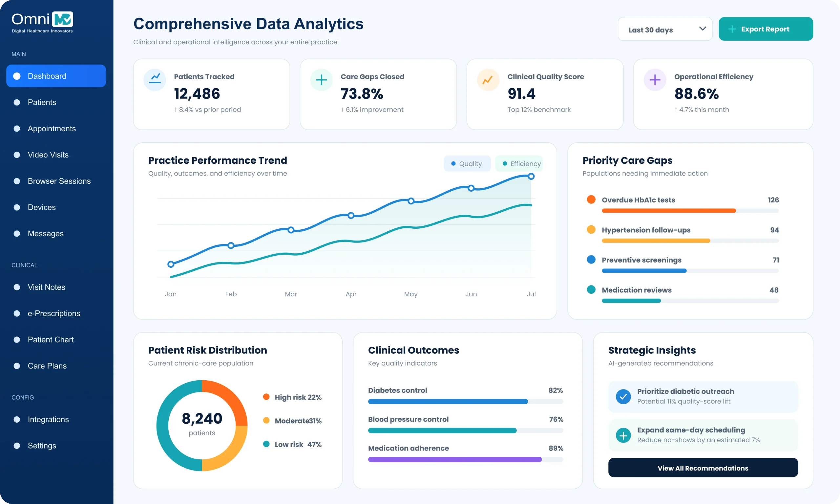Click the Low risk legend dot
The image size is (840, 504).
click(x=266, y=444)
